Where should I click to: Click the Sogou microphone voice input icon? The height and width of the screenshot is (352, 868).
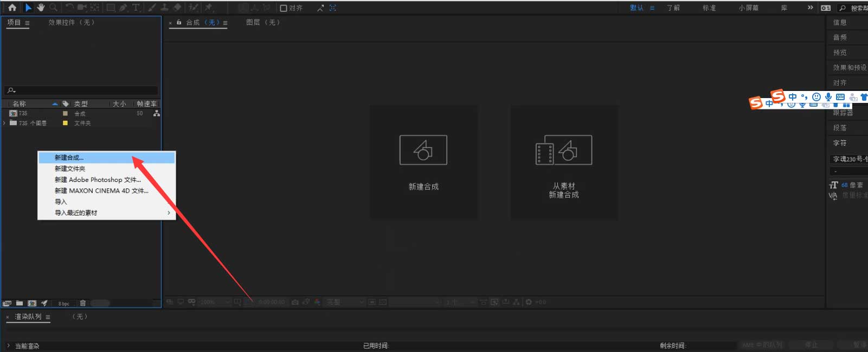tap(828, 97)
